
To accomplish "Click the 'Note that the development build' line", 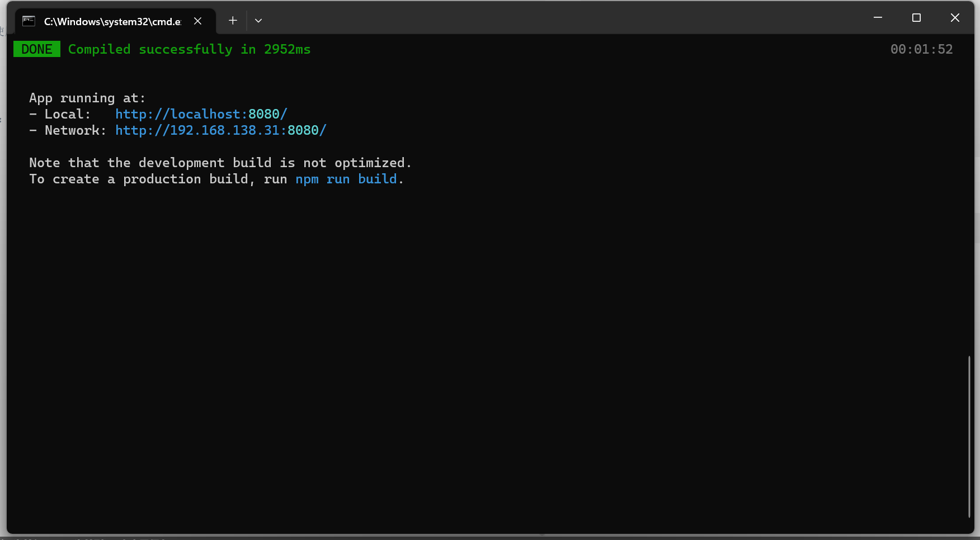I will tap(220, 163).
